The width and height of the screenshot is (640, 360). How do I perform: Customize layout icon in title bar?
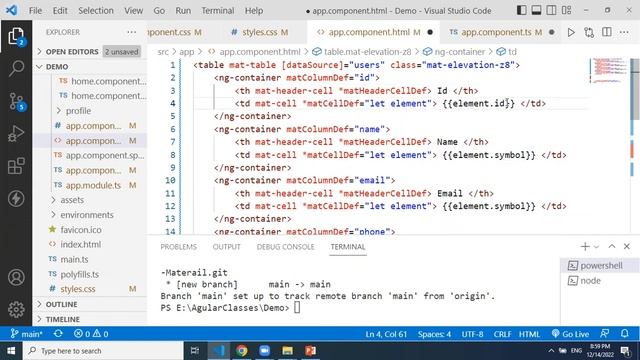567,10
